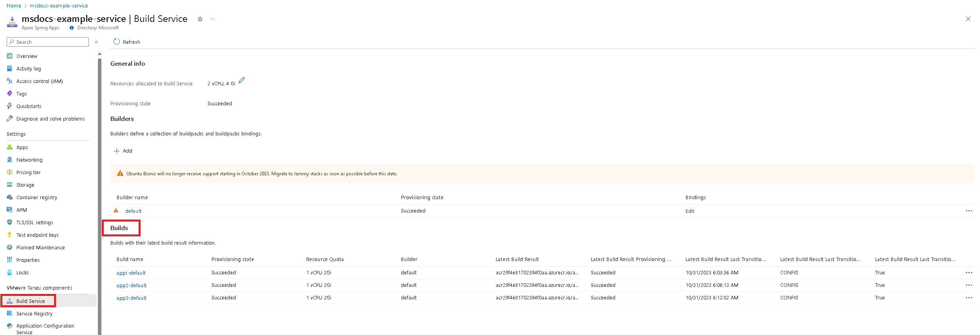Go to Container registry settings
980x335 pixels.
pos(37,198)
